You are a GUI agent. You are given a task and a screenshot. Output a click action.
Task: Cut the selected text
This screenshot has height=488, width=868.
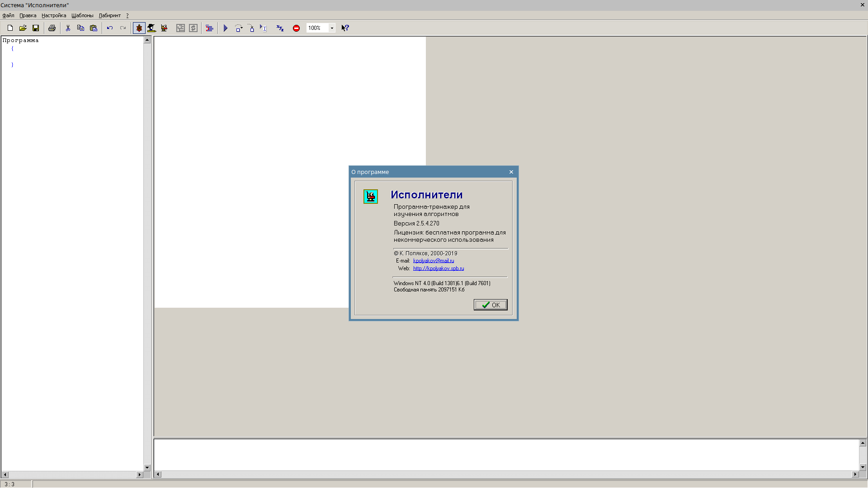68,28
